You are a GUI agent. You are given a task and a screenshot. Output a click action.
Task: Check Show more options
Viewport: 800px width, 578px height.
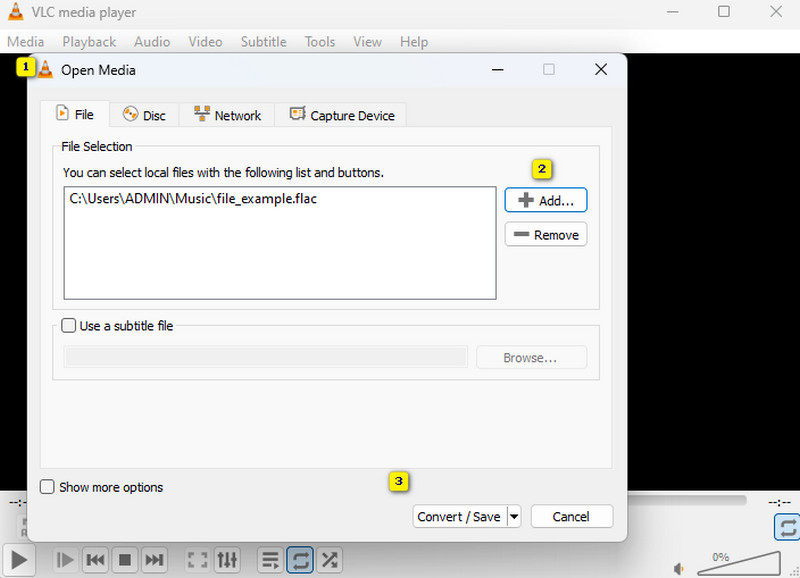[x=47, y=487]
